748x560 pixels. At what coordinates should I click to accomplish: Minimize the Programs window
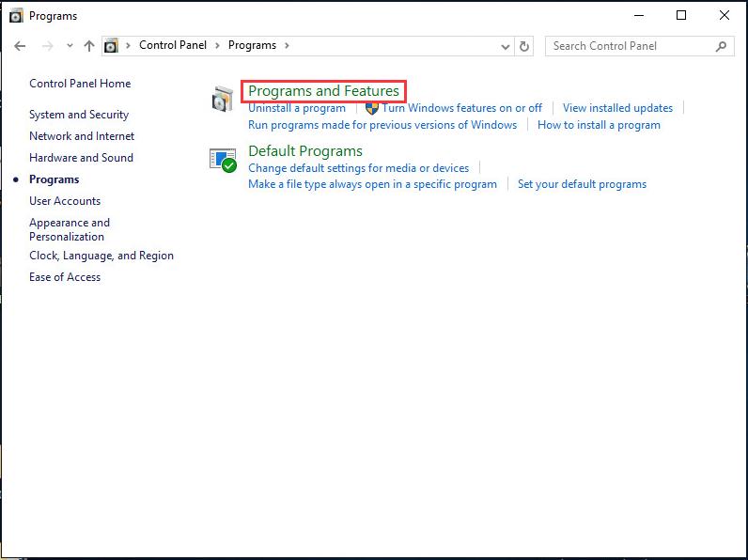[639, 16]
